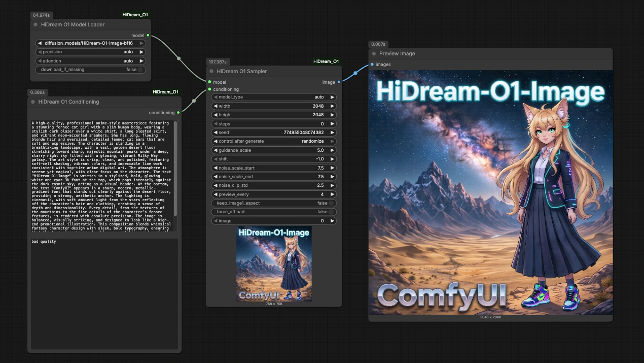Screen dimensions: 644x363
Task: Decrease height with its left arrow
Action: click(x=215, y=115)
